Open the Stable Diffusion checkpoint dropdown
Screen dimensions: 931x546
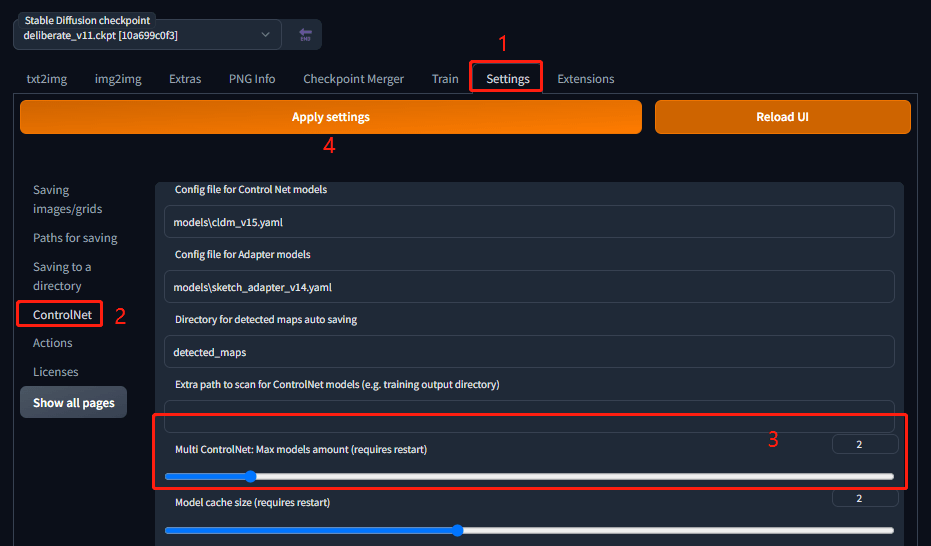point(147,35)
